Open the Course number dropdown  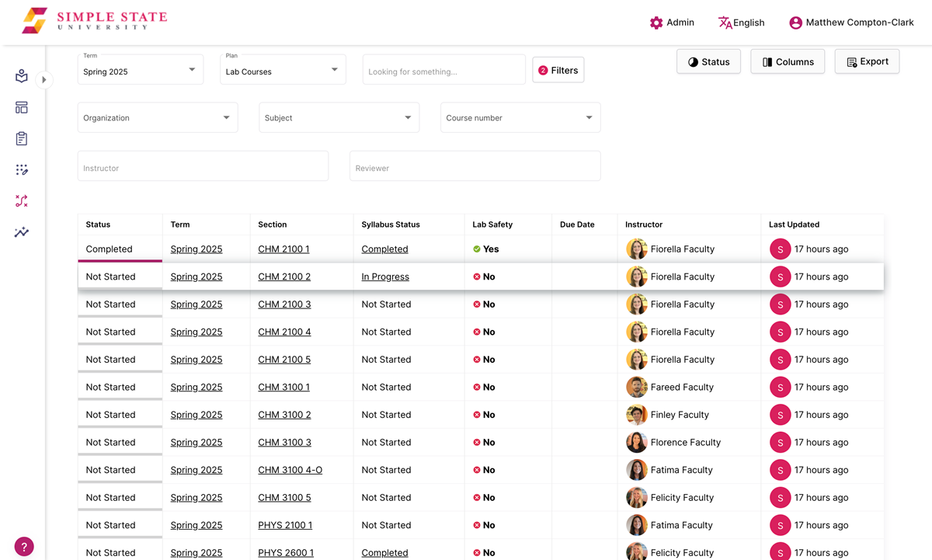tap(520, 117)
